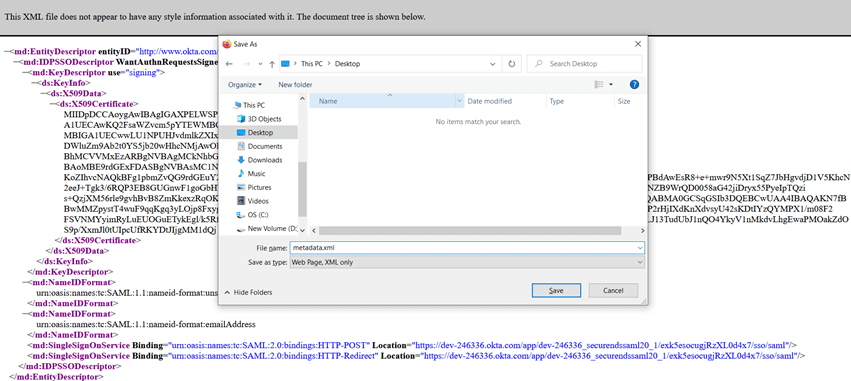The image size is (851, 381).
Task: Select Music folder in navigation pane
Action: 251,174
